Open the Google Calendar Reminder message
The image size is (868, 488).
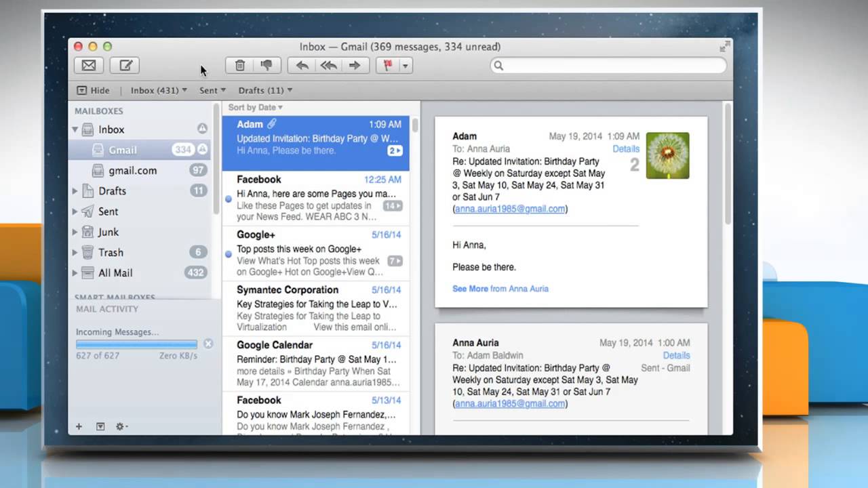pyautogui.click(x=316, y=364)
